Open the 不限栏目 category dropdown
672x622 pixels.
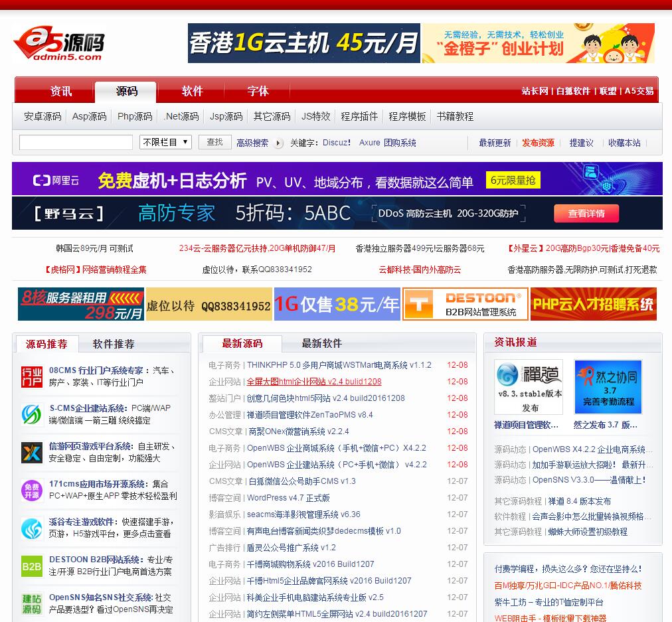(x=165, y=142)
